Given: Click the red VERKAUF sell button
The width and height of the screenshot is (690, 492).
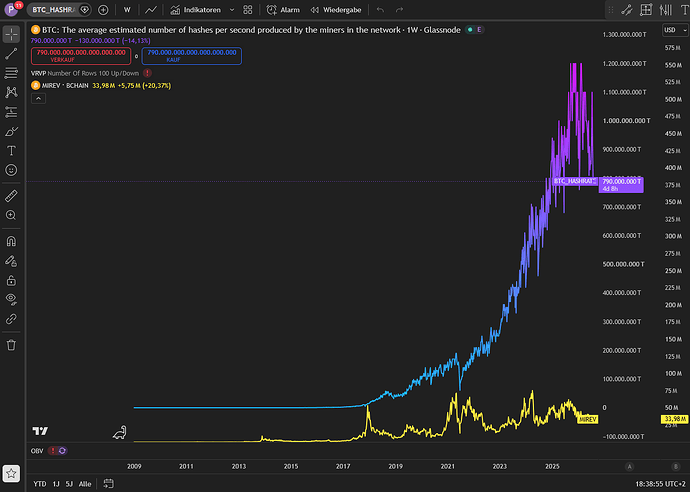Looking at the screenshot, I should pyautogui.click(x=81, y=56).
